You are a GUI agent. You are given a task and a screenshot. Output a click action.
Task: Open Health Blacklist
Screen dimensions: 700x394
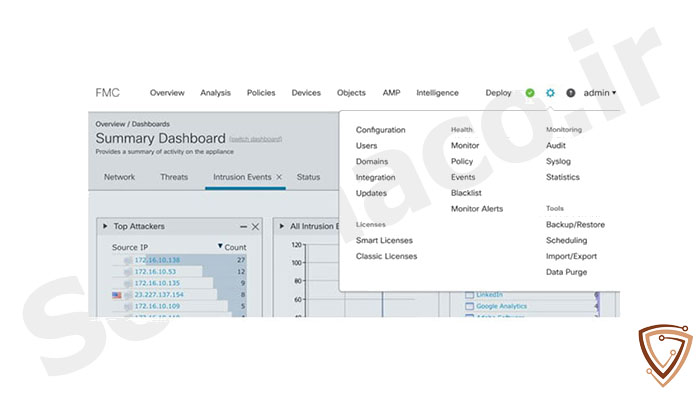(x=466, y=193)
